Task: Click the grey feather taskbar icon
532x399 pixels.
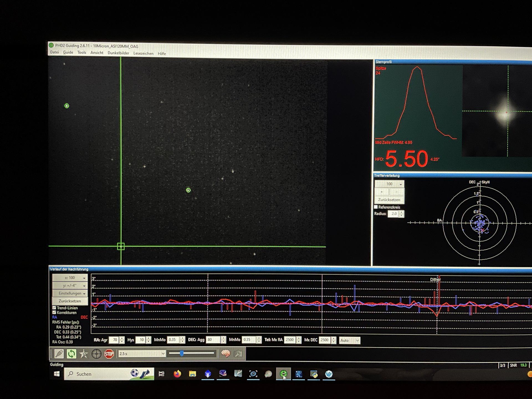Action: 238,374
